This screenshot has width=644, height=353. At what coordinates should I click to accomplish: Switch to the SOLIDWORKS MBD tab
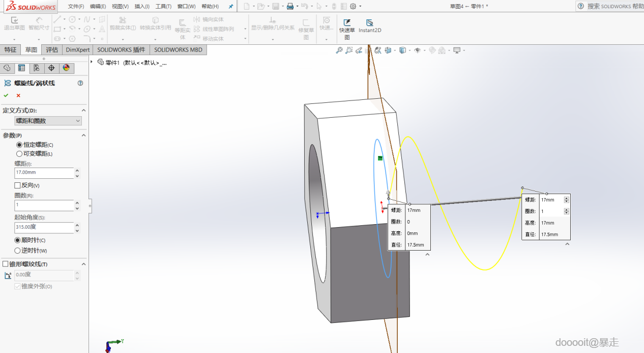point(178,50)
